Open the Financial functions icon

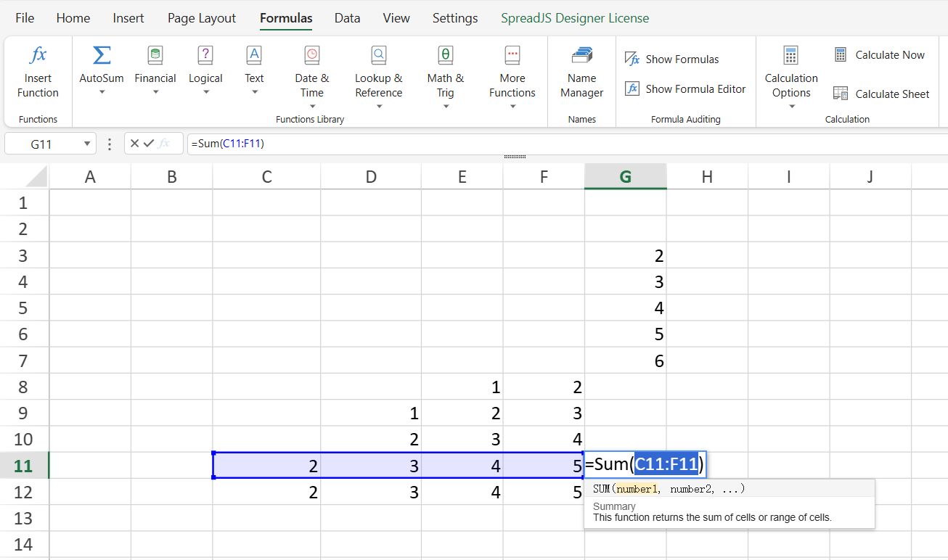(x=155, y=54)
